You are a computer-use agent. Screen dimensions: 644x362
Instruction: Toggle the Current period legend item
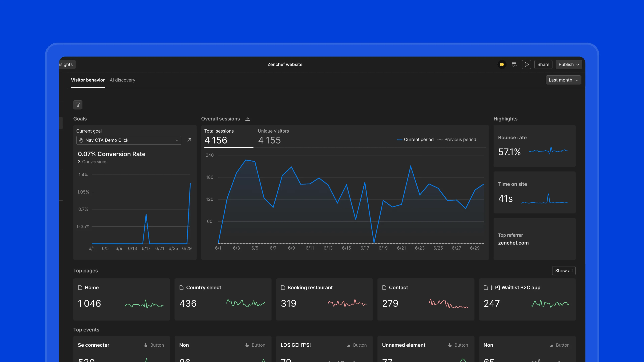415,139
